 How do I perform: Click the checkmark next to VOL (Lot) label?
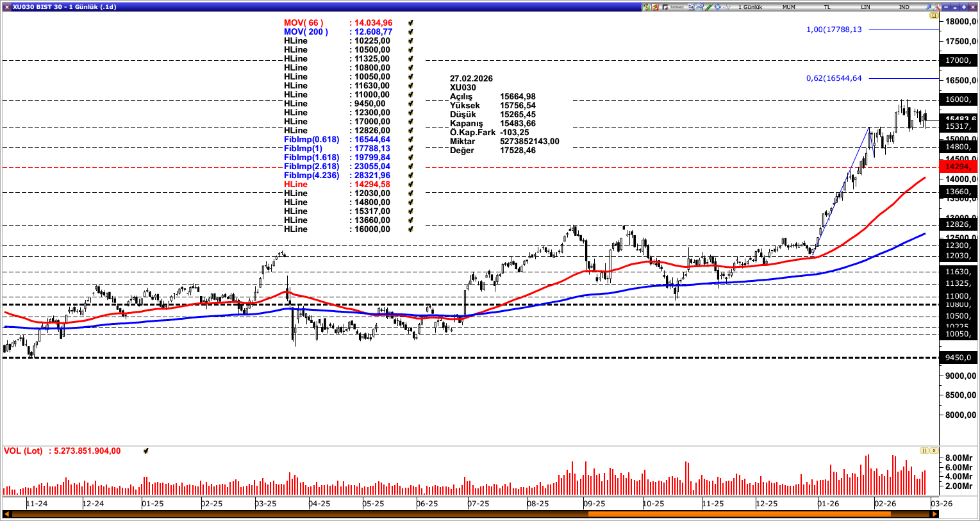(x=145, y=451)
